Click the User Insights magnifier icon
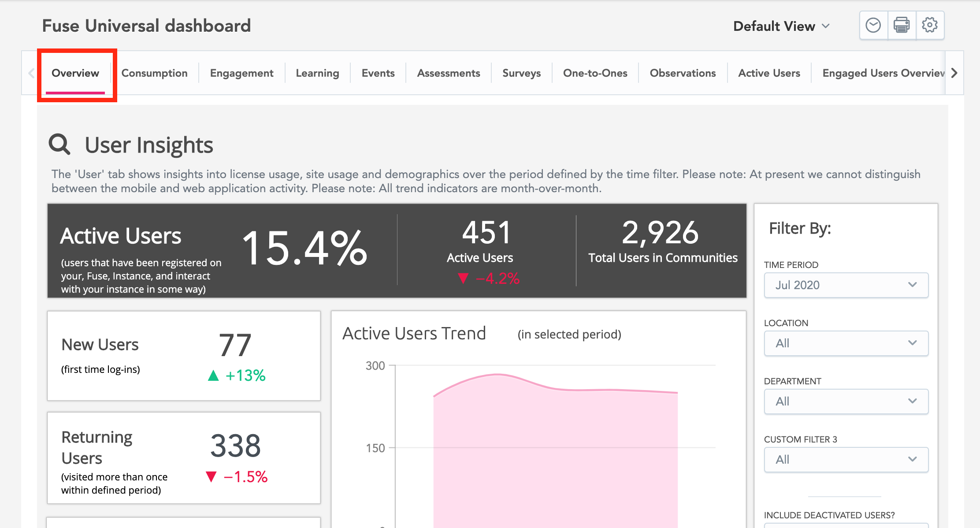This screenshot has height=528, width=980. point(59,145)
